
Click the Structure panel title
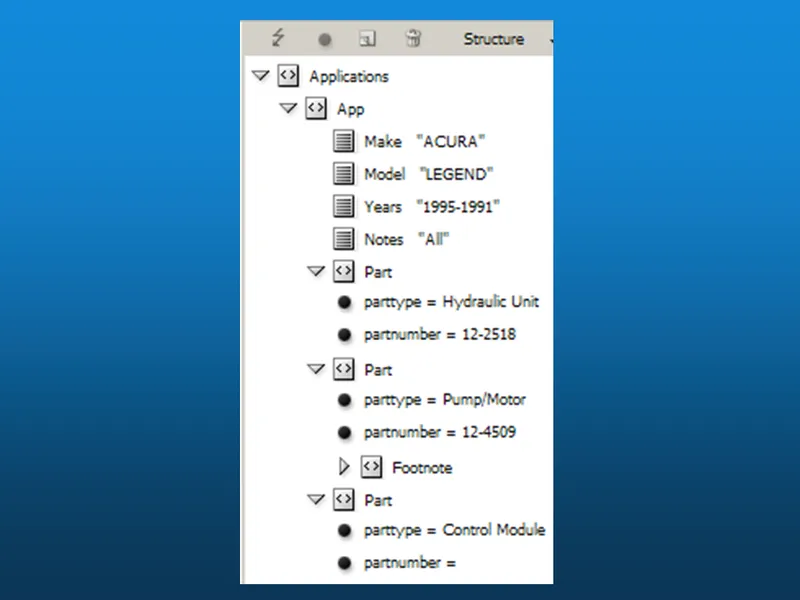click(494, 39)
